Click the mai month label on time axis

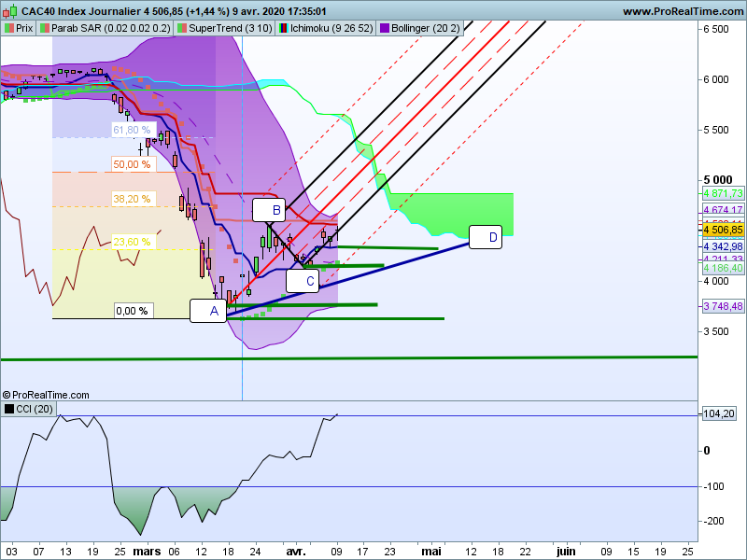click(x=431, y=552)
